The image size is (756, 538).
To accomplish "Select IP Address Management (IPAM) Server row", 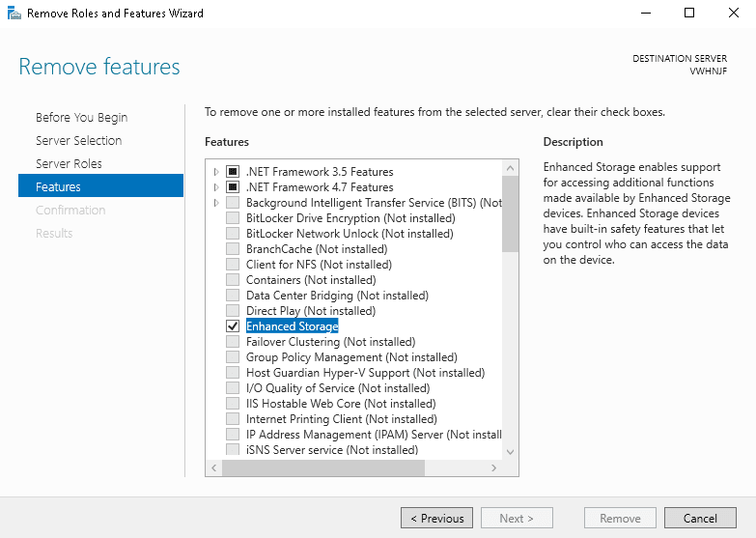I will [374, 435].
